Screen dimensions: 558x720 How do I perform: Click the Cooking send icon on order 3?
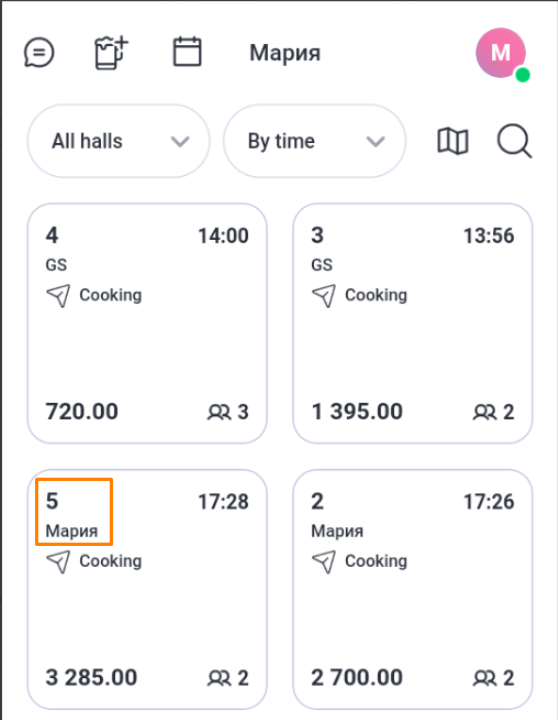tap(324, 295)
